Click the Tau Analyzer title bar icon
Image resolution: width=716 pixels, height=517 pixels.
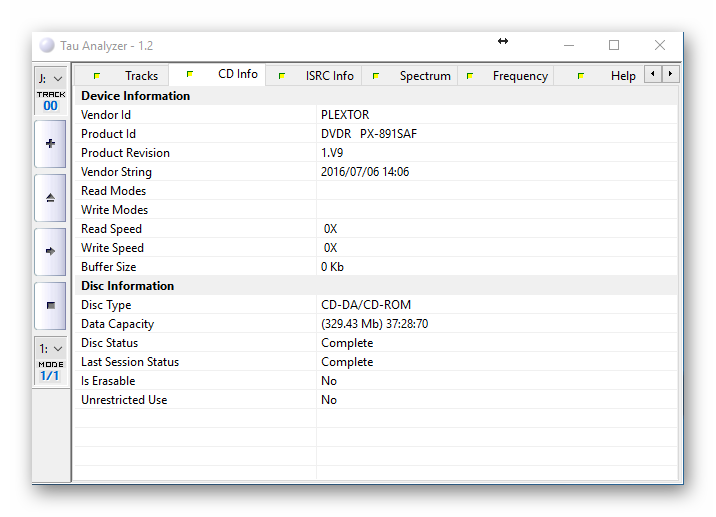pyautogui.click(x=47, y=46)
